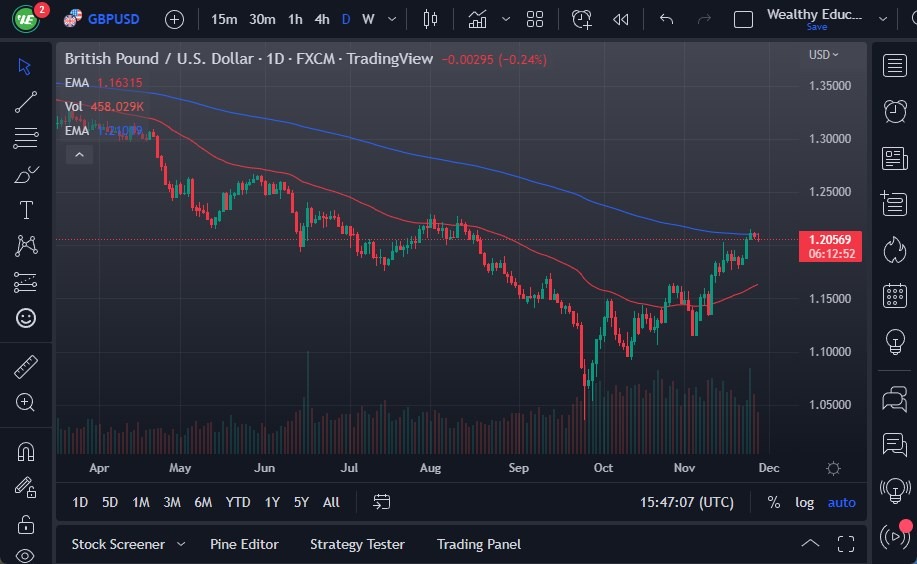Toggle auto scale for the chart

[841, 502]
